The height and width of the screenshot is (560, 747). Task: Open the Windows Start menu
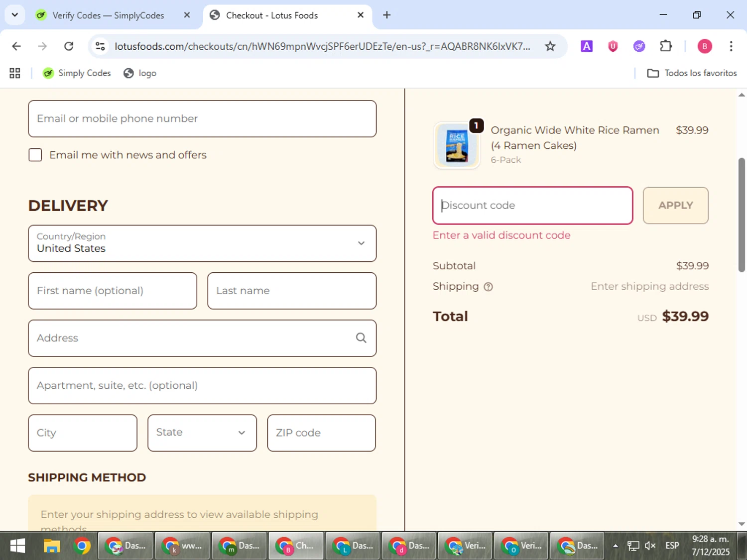coord(17,546)
